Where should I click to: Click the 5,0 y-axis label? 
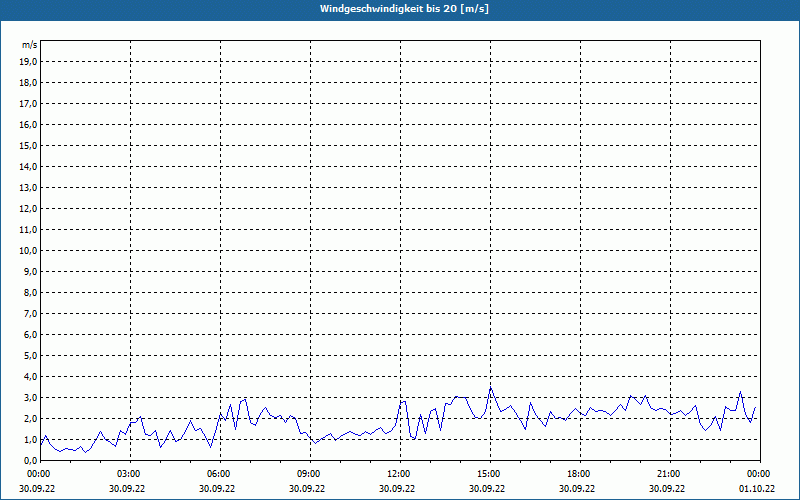32,356
